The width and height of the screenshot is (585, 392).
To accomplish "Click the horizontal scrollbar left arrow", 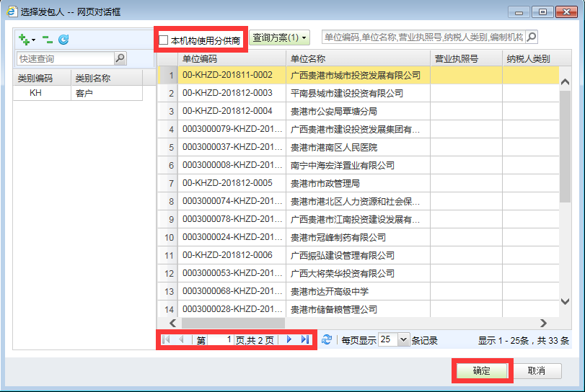I will [172, 323].
